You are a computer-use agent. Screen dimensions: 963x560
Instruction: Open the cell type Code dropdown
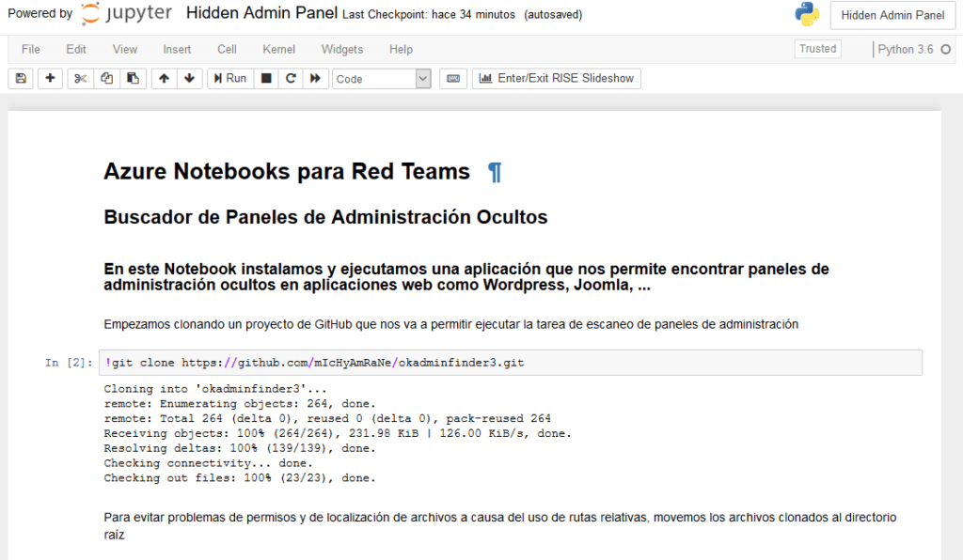382,79
